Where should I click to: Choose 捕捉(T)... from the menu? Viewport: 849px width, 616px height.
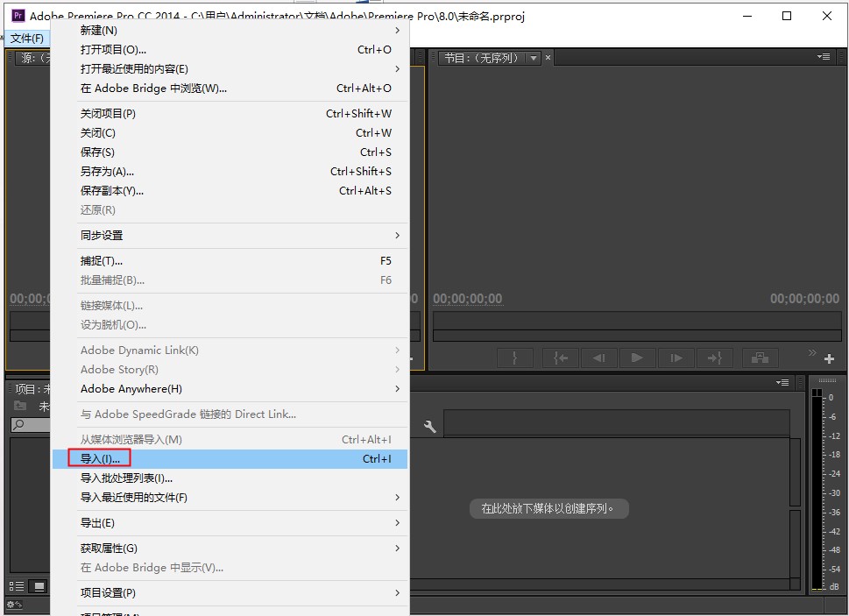(230, 261)
